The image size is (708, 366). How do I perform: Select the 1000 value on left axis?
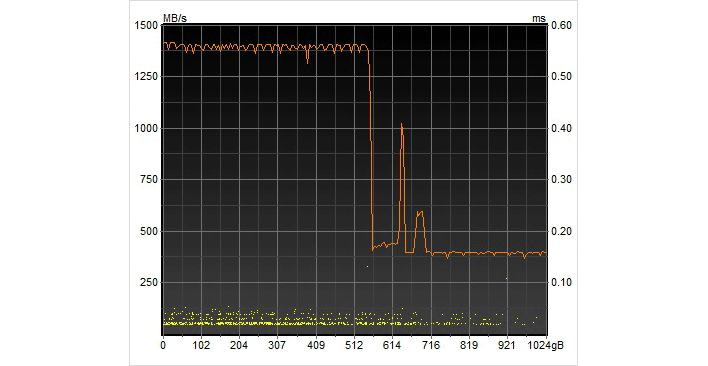coord(146,128)
